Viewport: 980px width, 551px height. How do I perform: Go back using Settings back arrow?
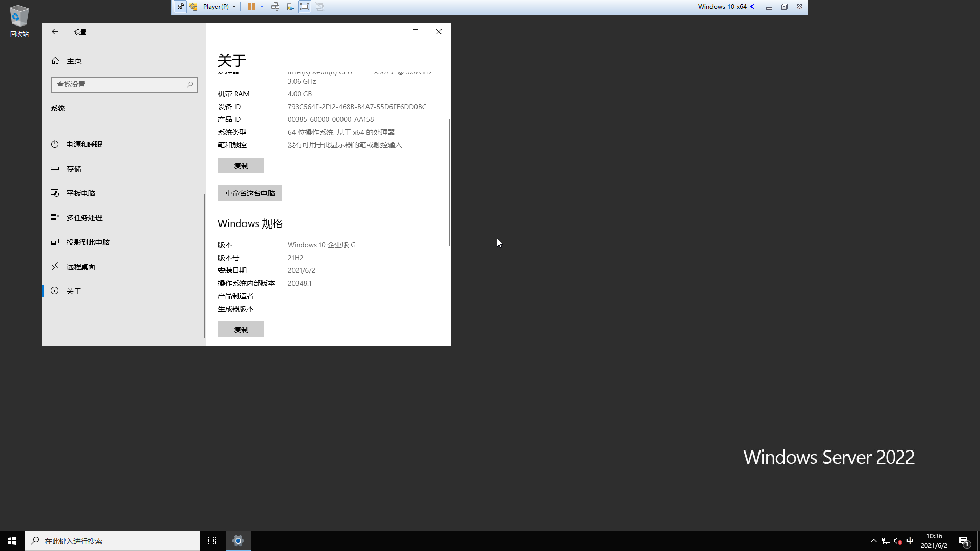click(x=55, y=32)
